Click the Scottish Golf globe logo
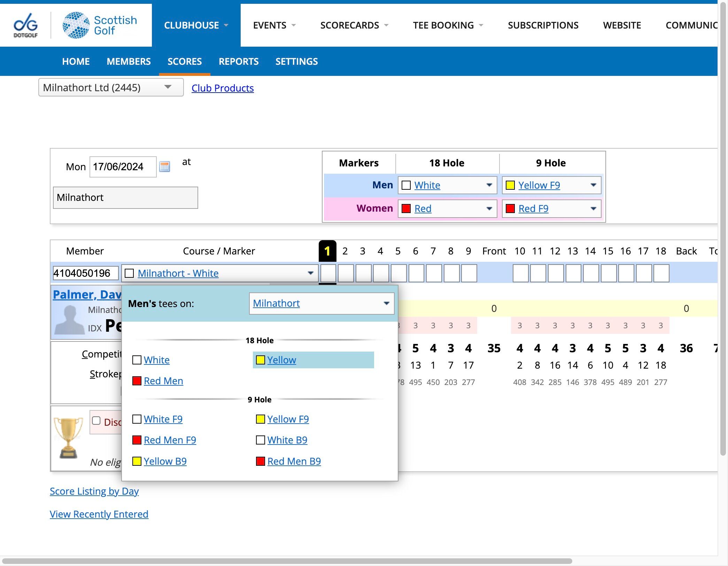This screenshot has height=566, width=728. [76, 25]
